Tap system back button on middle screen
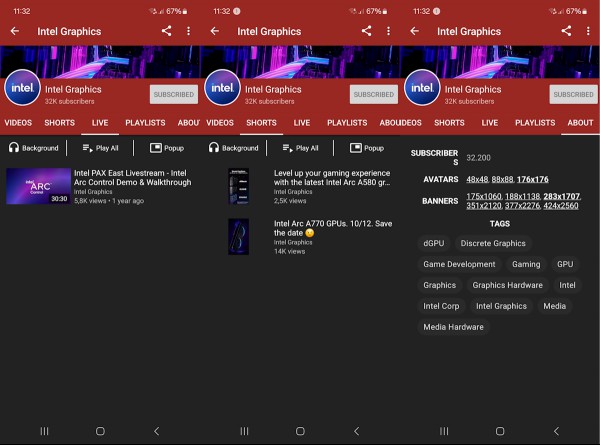600x445 pixels. click(357, 431)
